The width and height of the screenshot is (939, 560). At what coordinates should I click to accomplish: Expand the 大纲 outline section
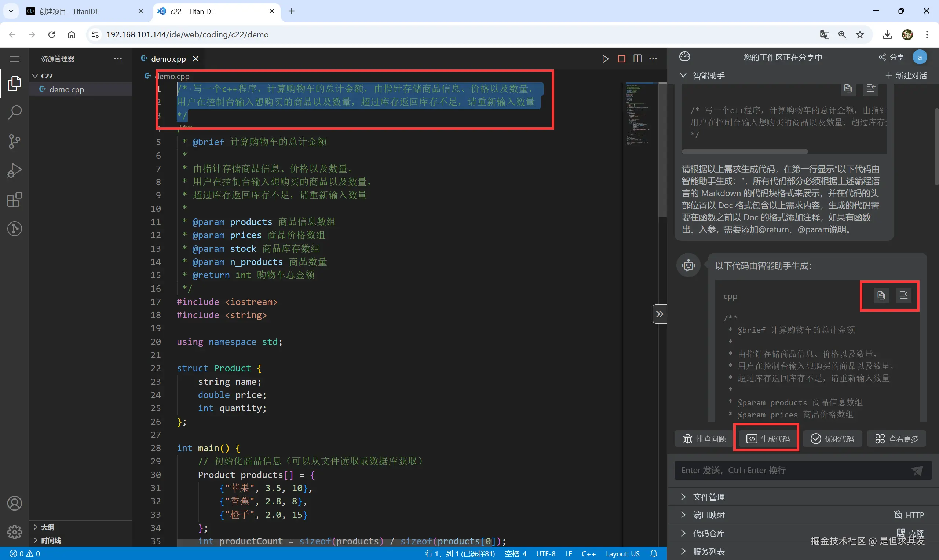[47, 527]
